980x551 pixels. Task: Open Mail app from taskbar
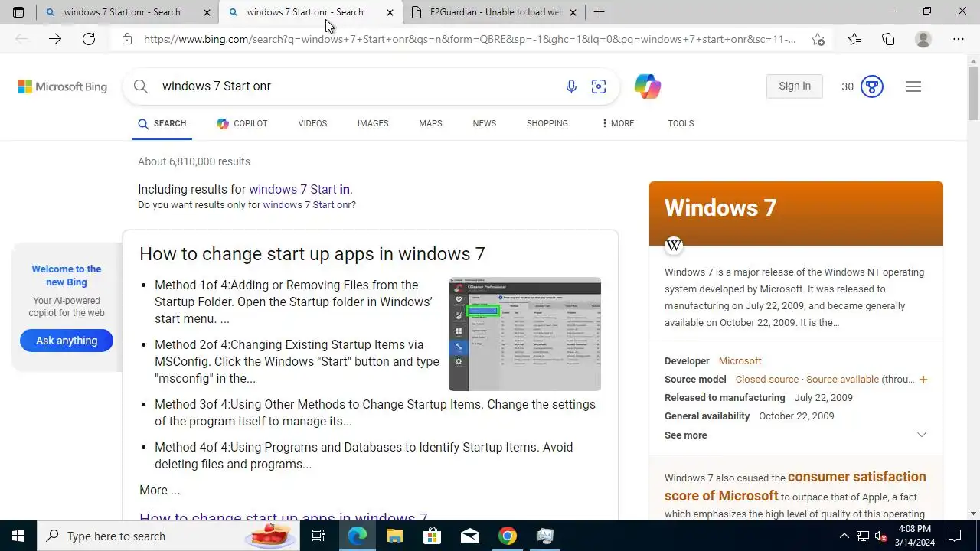tap(470, 536)
